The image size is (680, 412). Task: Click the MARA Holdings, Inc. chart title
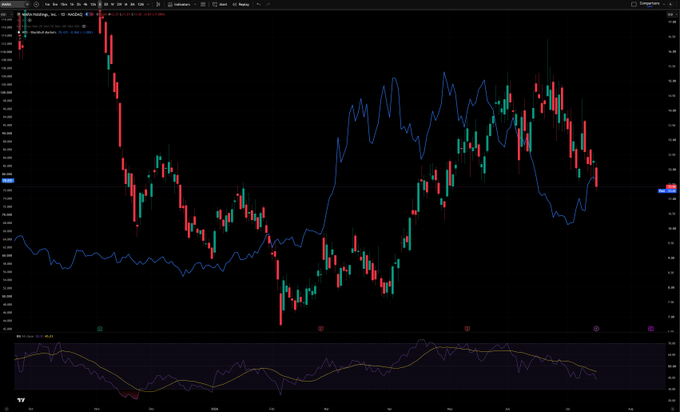pos(52,14)
